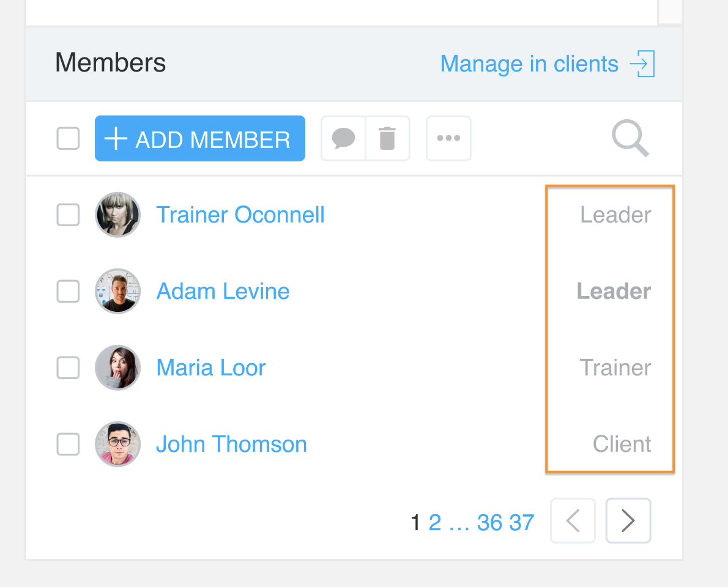Click the ADD MEMBER button
This screenshot has height=587, width=728.
(200, 138)
